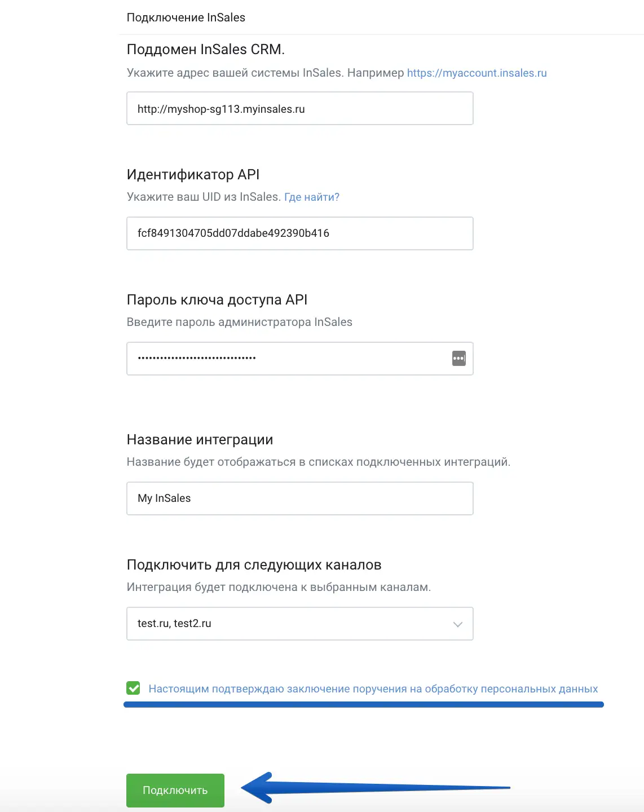Open the https://myaccount.insales.ru example link

click(477, 73)
